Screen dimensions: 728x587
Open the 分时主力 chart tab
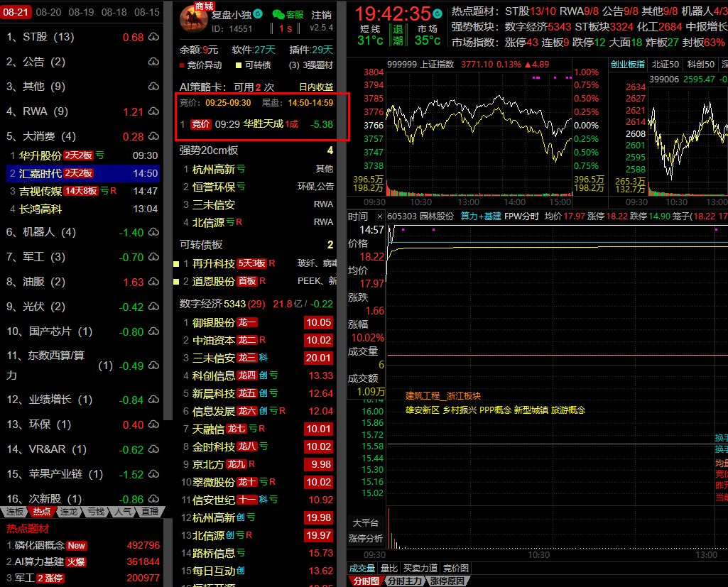tap(404, 581)
